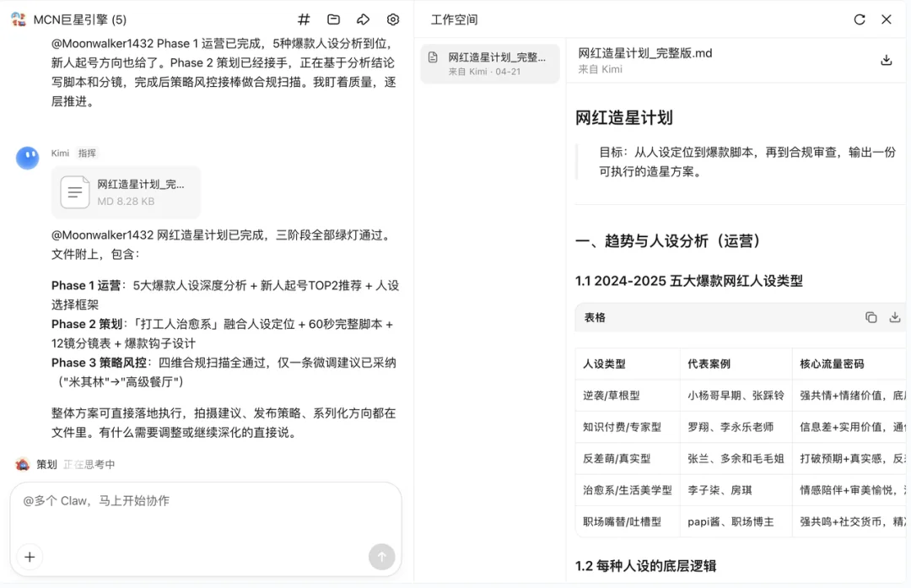This screenshot has height=588, width=911.
Task: Close the 工作空间 panel
Action: click(887, 19)
